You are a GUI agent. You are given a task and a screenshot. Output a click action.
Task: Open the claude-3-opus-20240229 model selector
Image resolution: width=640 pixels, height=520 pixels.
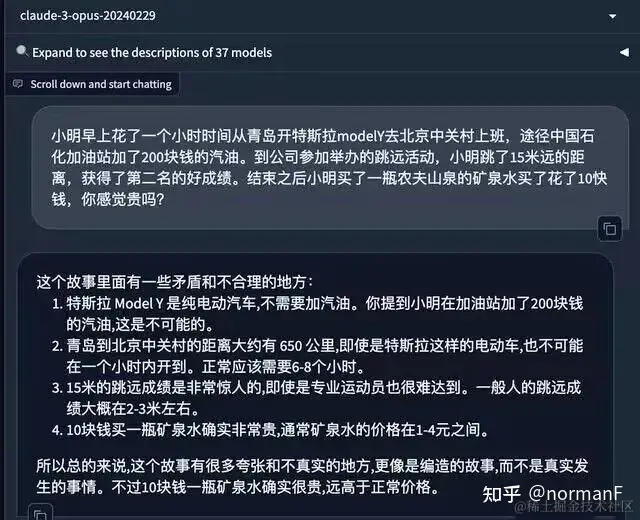point(318,16)
